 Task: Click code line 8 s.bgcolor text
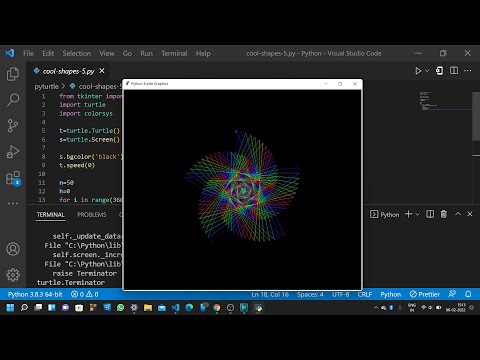[x=91, y=157]
